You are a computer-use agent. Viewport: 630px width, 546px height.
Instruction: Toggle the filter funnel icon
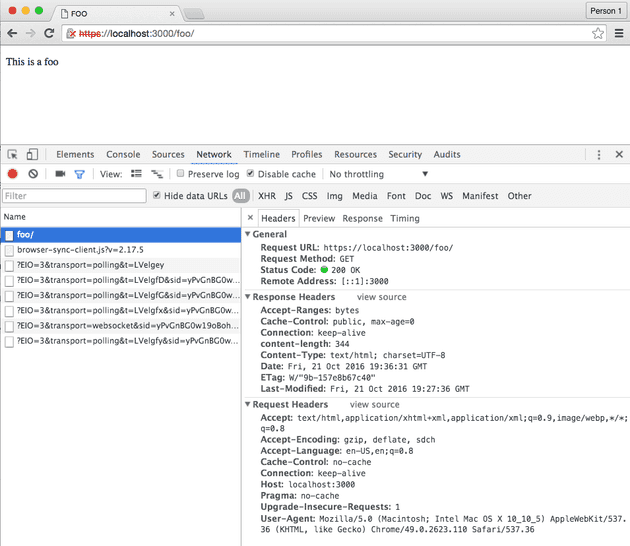80,174
